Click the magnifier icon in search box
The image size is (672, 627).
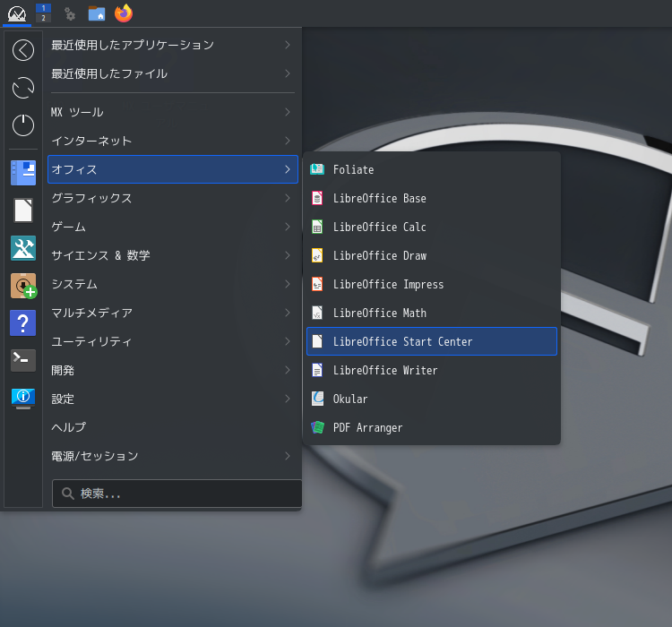(68, 494)
